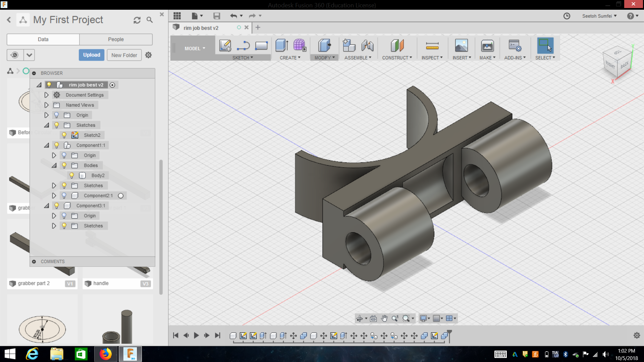Image resolution: width=644 pixels, height=362 pixels.
Task: Open the Offset Plane construct icon
Action: (x=397, y=46)
